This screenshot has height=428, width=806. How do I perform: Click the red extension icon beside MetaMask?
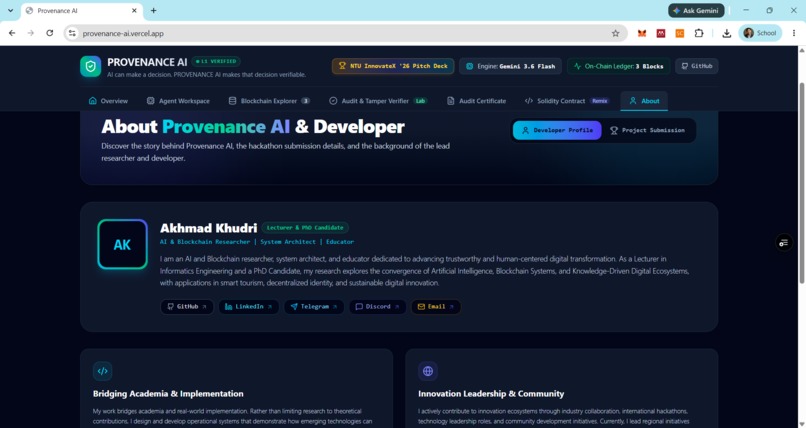(x=661, y=33)
